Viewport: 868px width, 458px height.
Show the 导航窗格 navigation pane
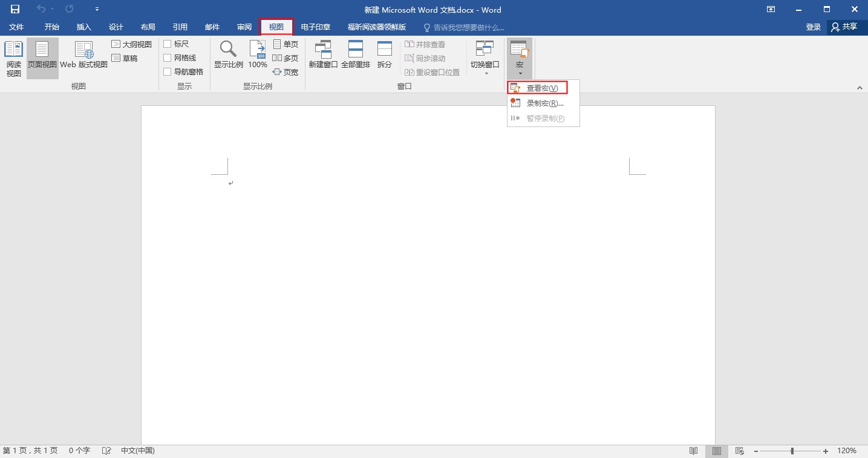pyautogui.click(x=167, y=71)
